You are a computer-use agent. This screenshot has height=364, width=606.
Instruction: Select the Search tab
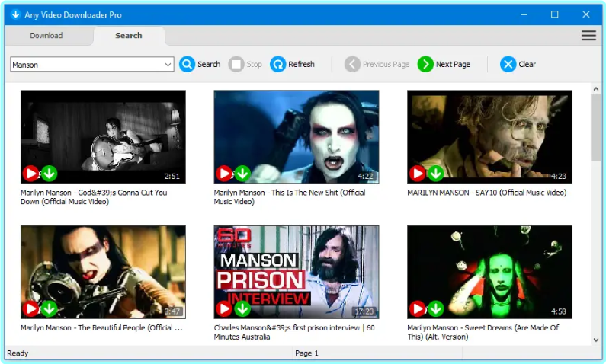(x=129, y=36)
